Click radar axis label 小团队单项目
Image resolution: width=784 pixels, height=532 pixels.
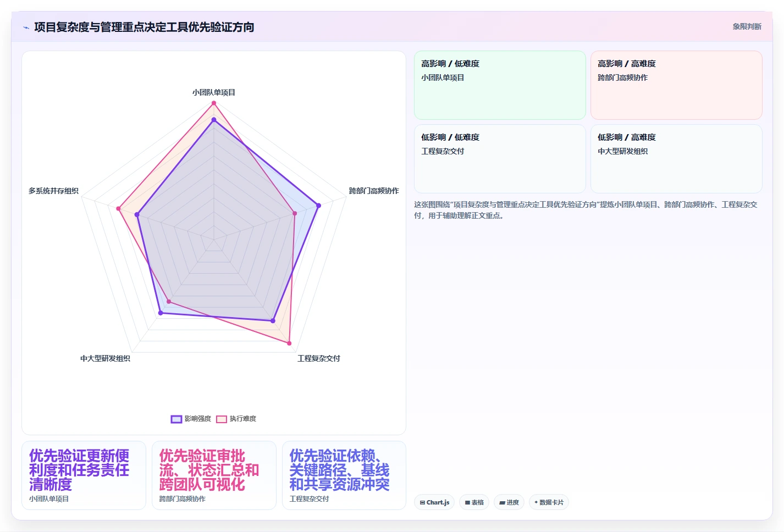pos(214,92)
